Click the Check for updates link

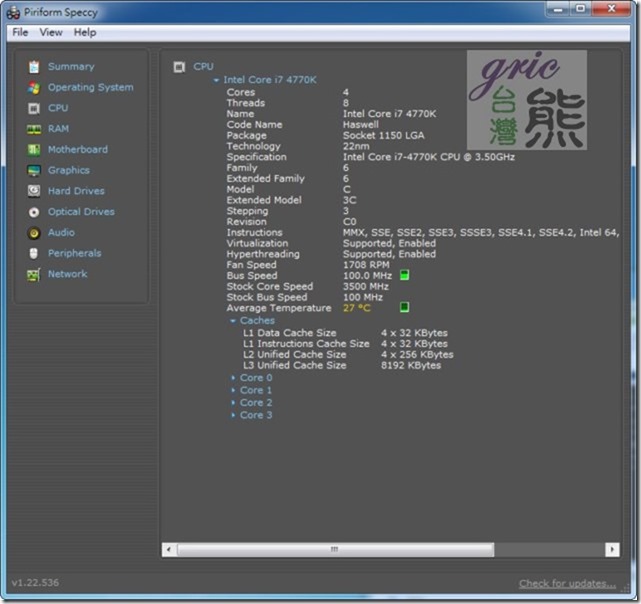click(x=567, y=584)
